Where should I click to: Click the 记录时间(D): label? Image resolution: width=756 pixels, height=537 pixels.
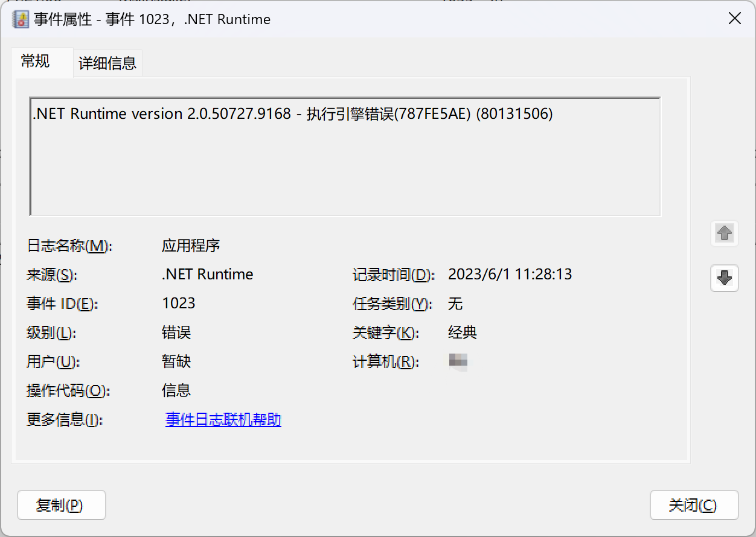[394, 275]
